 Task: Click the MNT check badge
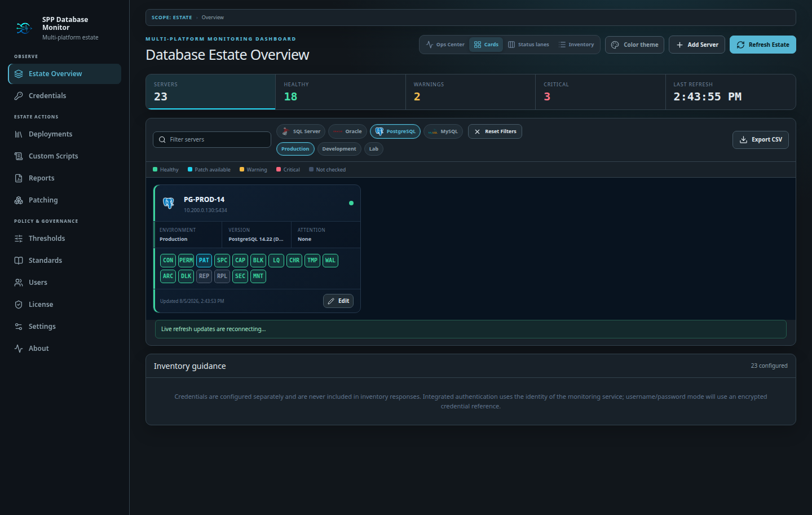(258, 276)
